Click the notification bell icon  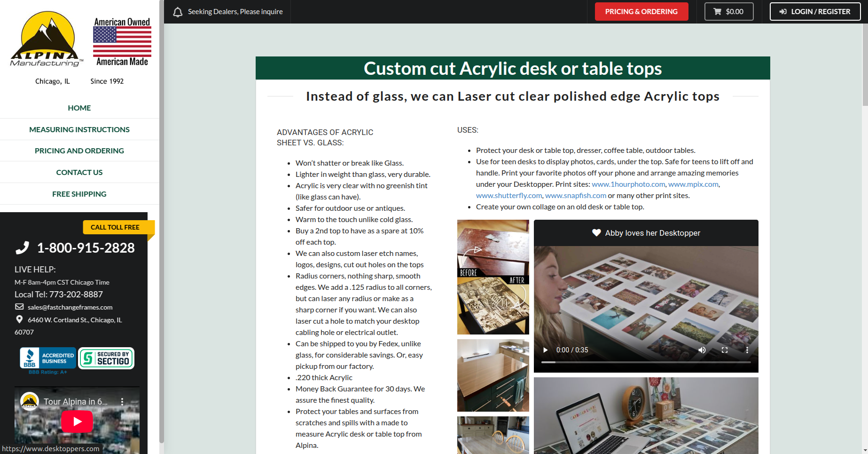coord(178,12)
